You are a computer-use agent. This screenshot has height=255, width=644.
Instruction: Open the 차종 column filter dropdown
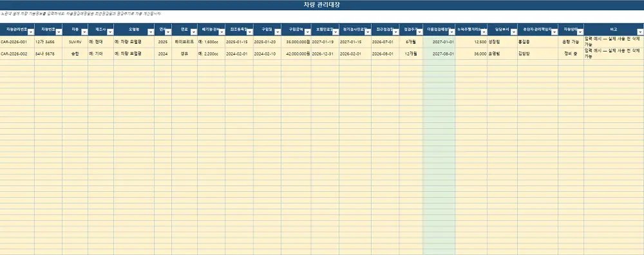[x=84, y=32]
